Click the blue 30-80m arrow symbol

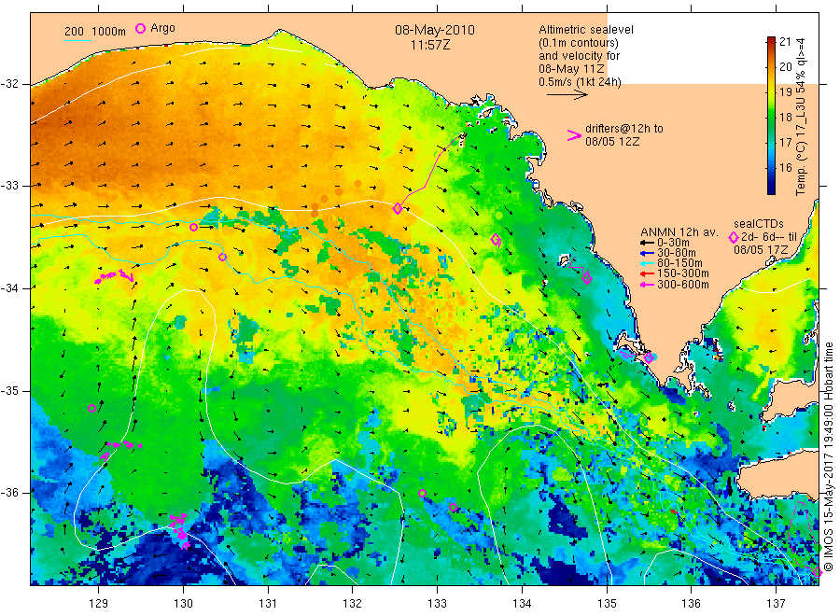pyautogui.click(x=647, y=253)
